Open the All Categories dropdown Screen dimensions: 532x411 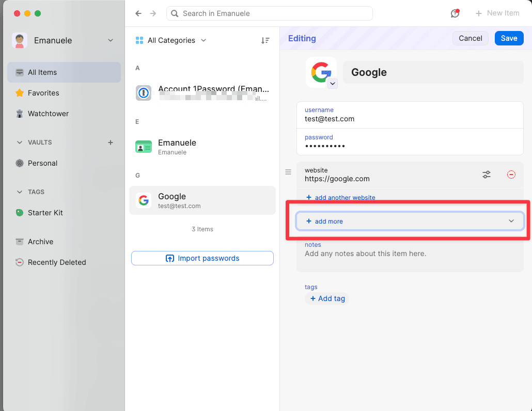pyautogui.click(x=171, y=40)
